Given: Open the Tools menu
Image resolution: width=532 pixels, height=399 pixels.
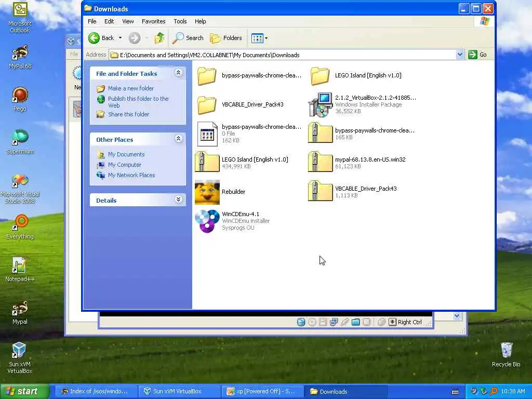Looking at the screenshot, I should [180, 21].
